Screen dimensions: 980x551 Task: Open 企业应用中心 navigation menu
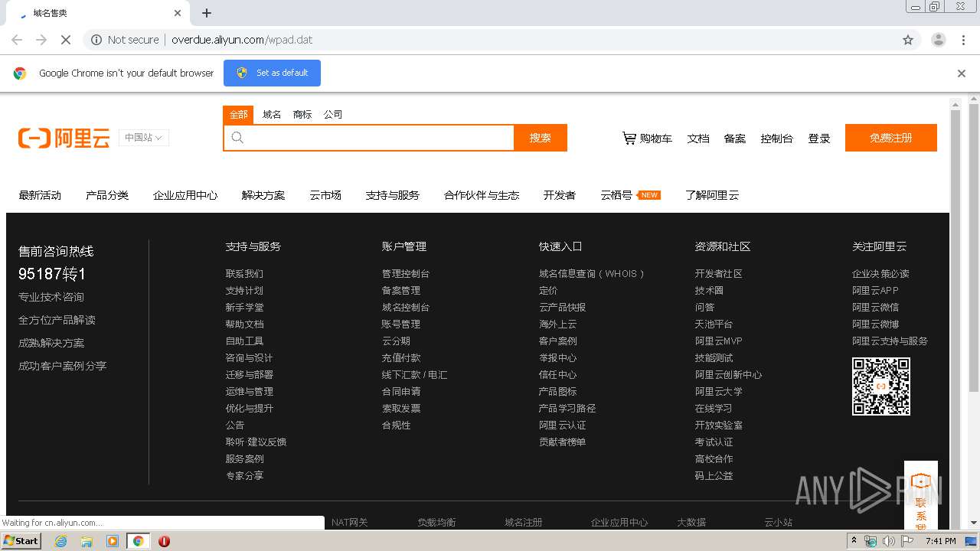coord(185,195)
